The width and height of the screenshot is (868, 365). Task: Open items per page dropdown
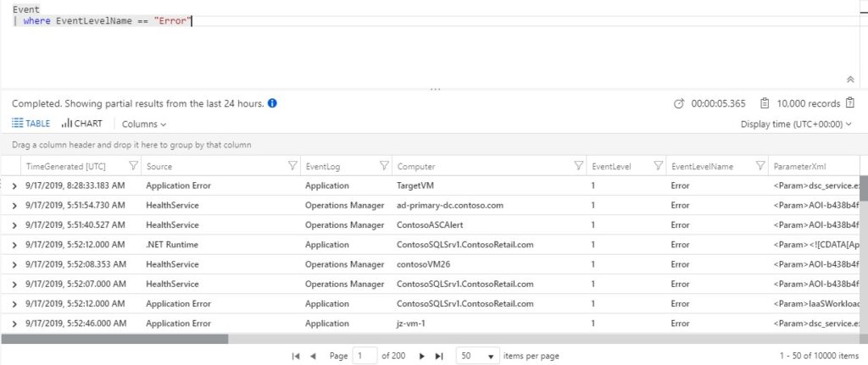tap(478, 357)
